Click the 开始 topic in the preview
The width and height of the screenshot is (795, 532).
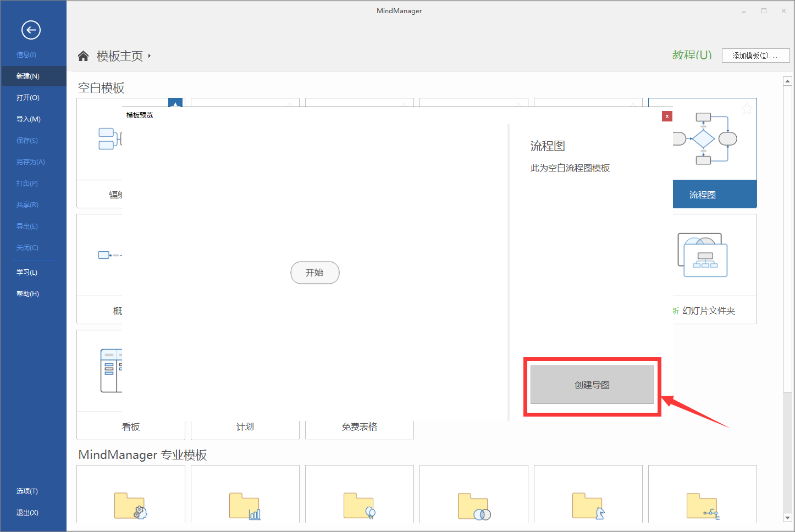pyautogui.click(x=315, y=273)
